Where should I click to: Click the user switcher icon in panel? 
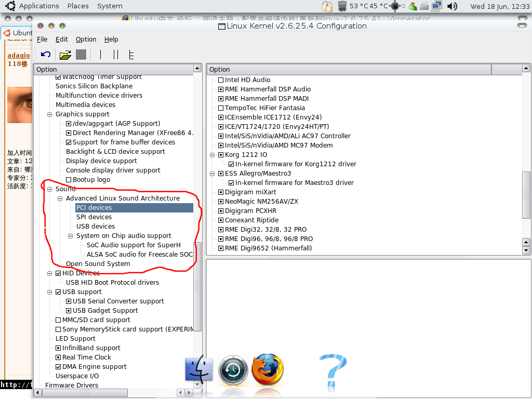click(x=413, y=6)
